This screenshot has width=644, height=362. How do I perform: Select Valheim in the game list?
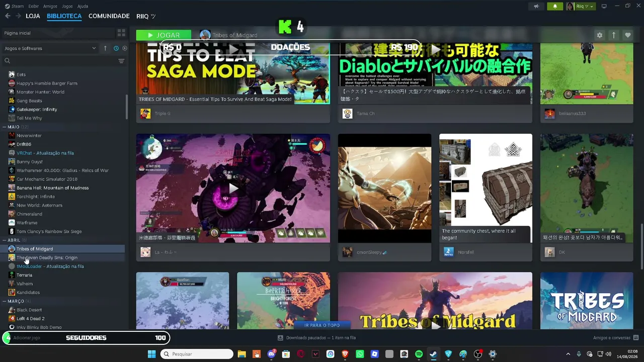24,284
